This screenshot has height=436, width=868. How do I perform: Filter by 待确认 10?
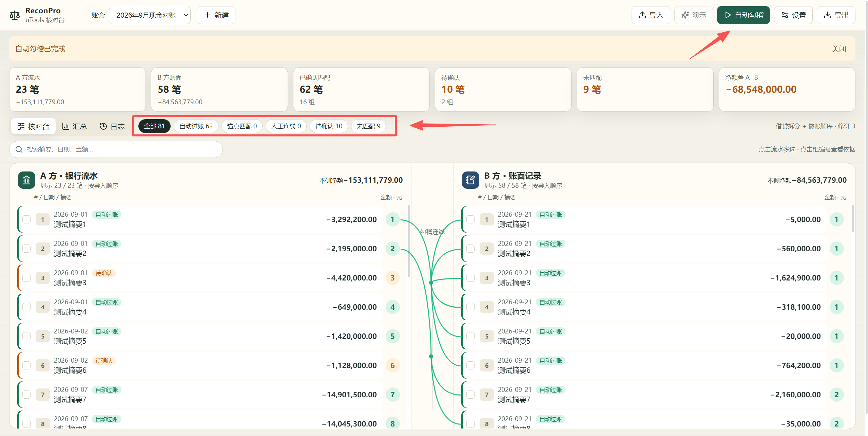click(x=329, y=126)
